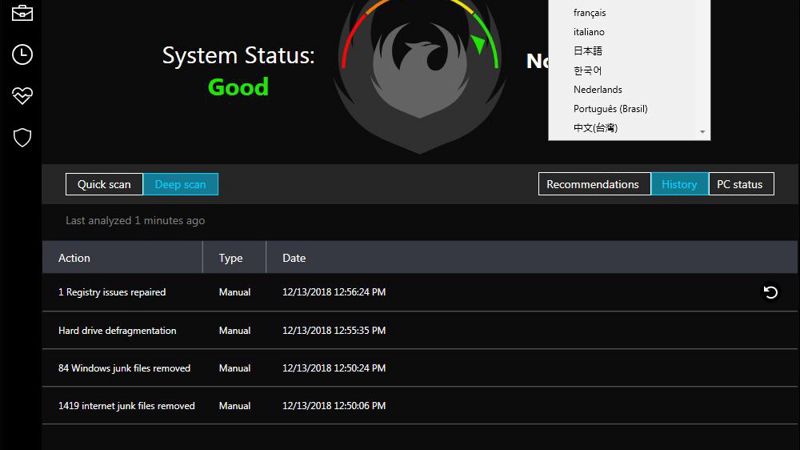Image resolution: width=800 pixels, height=450 pixels.
Task: Click the language list scroll-down arrow
Action: [x=703, y=132]
